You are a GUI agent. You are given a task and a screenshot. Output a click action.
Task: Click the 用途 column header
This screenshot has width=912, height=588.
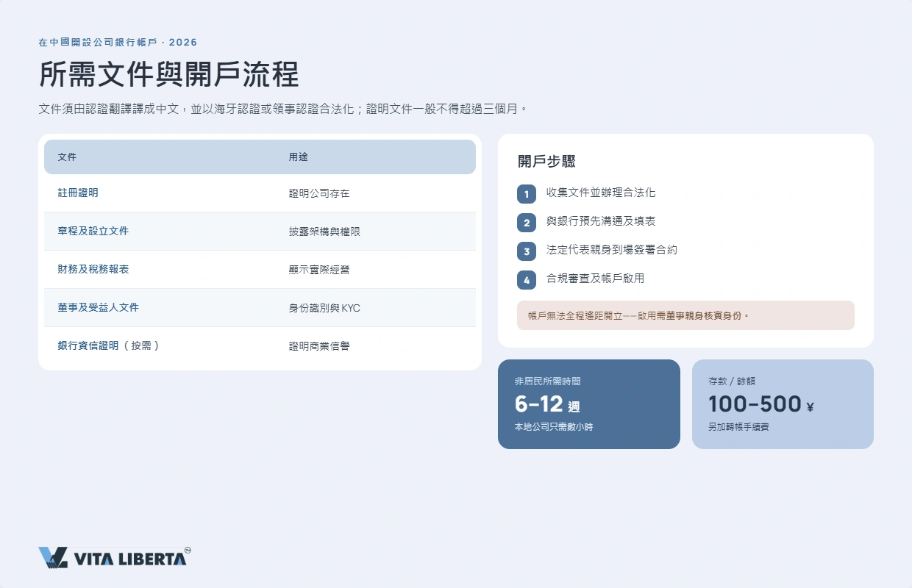298,157
